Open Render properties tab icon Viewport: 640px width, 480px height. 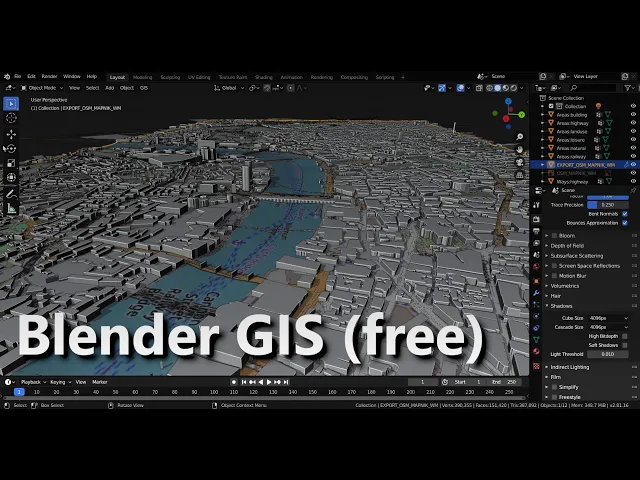[536, 220]
